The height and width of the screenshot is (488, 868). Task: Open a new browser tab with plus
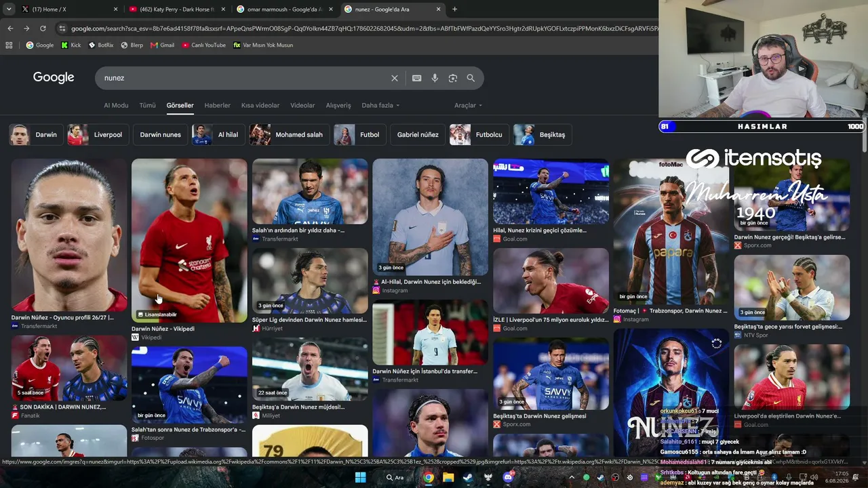(x=454, y=9)
